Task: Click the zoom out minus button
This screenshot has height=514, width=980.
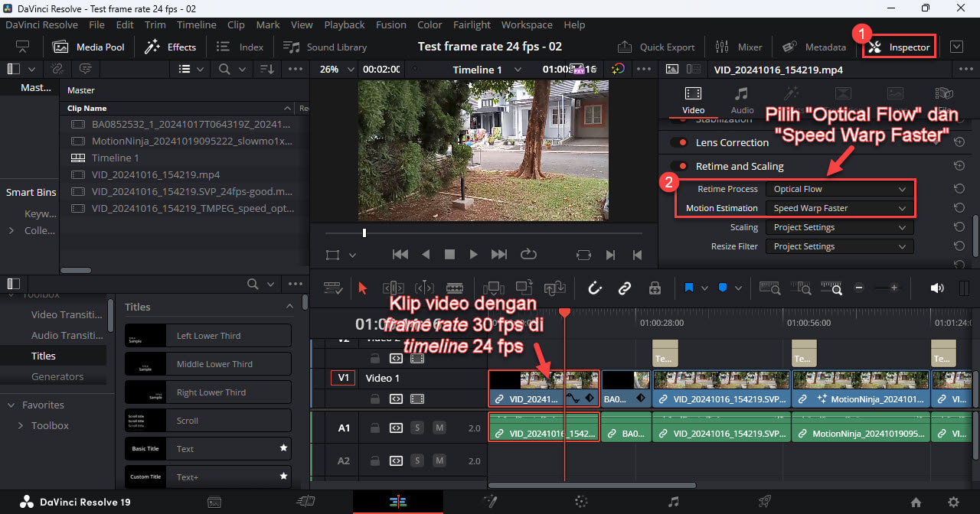Action: pos(859,288)
